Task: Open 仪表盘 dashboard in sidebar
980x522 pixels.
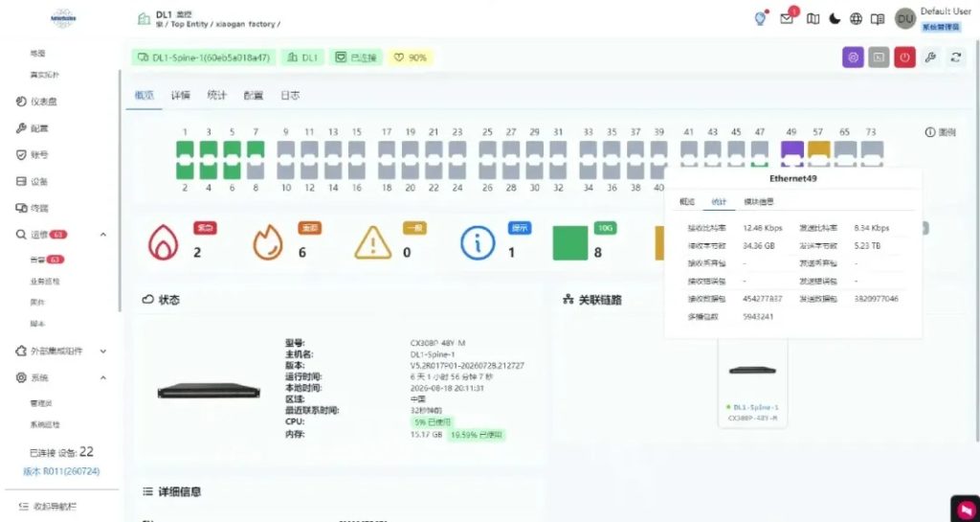Action: [x=38, y=102]
